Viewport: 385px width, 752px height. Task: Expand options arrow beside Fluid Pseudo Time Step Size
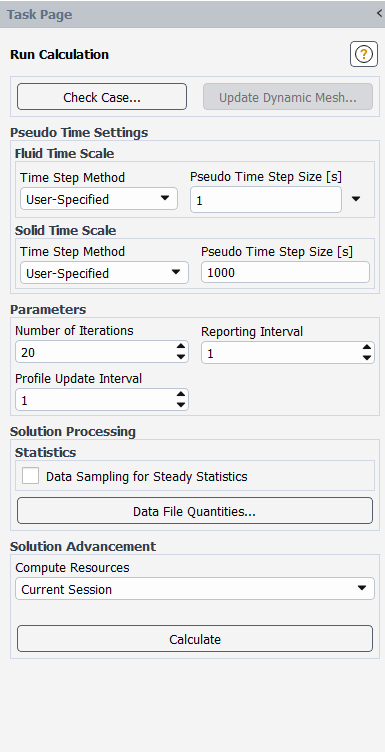(x=356, y=199)
